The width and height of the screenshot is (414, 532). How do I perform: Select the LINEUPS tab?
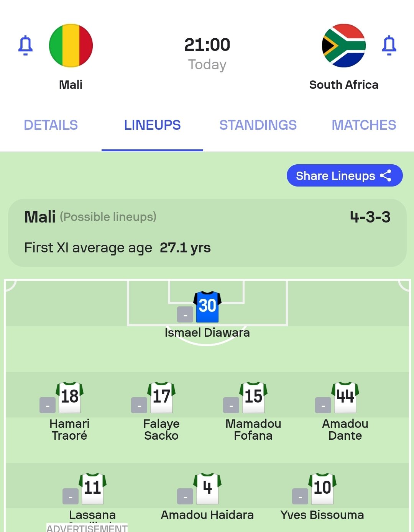point(152,125)
